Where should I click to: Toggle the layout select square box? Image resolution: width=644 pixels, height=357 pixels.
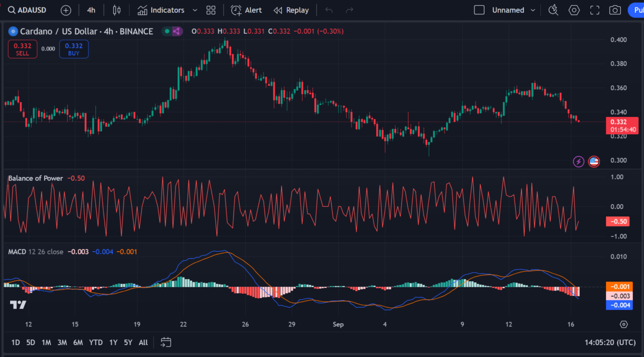coord(479,10)
